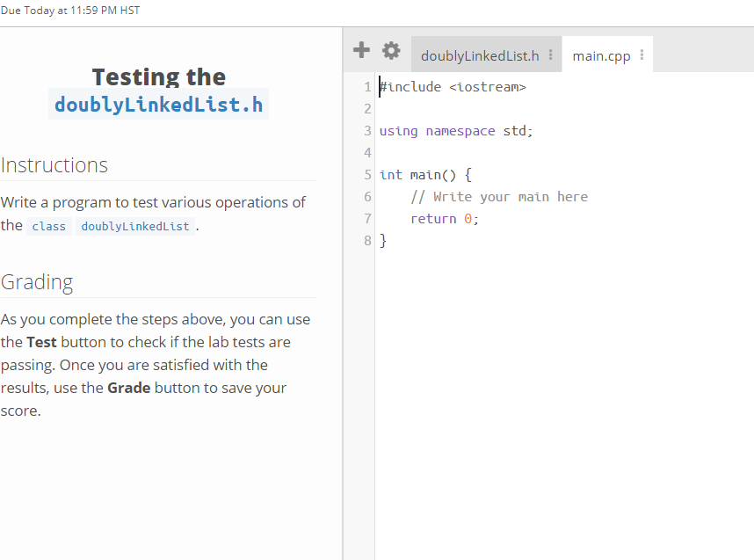Click the using namespace std line
The height and width of the screenshot is (560, 754).
(457, 130)
